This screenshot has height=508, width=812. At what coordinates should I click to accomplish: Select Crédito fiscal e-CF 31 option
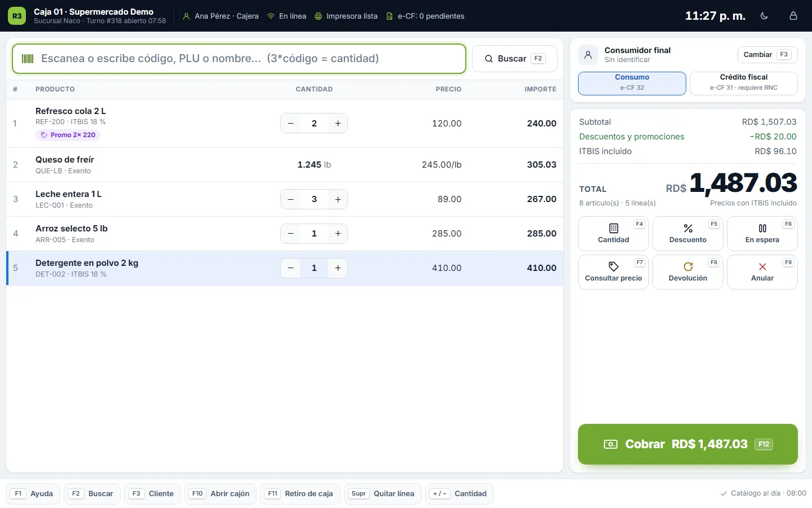[744, 84]
